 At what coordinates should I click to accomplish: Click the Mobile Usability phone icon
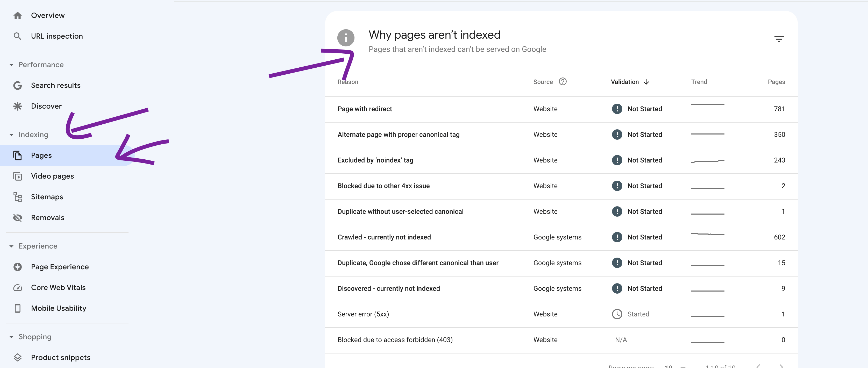[18, 308]
